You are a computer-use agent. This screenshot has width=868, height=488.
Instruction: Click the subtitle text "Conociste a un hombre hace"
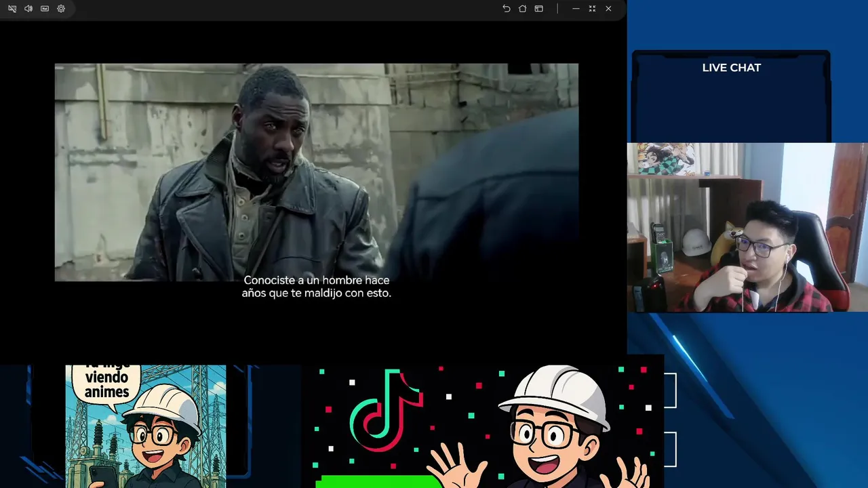tap(317, 280)
